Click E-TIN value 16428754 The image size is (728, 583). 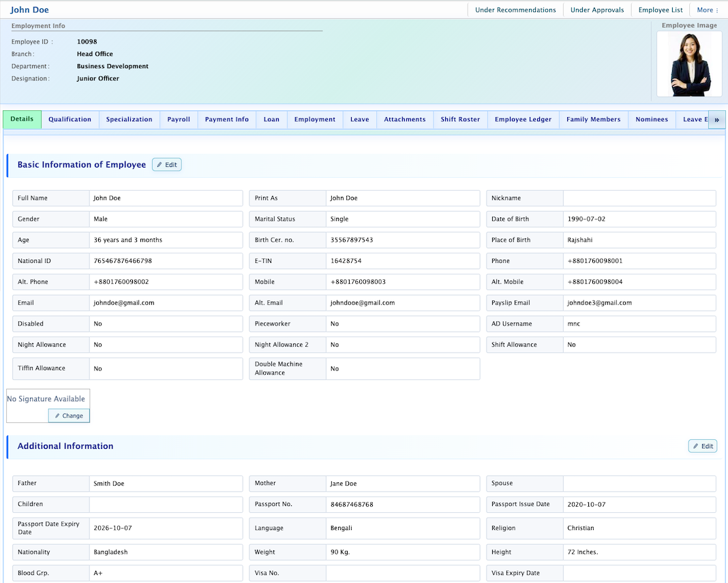(346, 261)
